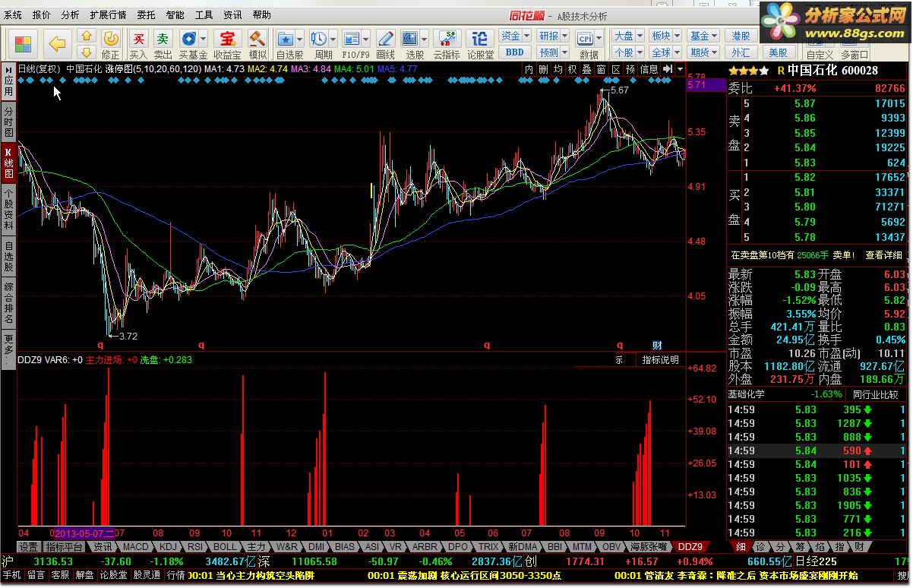Switch to the KDJ indicator tab
This screenshot has width=913, height=588.
(169, 546)
